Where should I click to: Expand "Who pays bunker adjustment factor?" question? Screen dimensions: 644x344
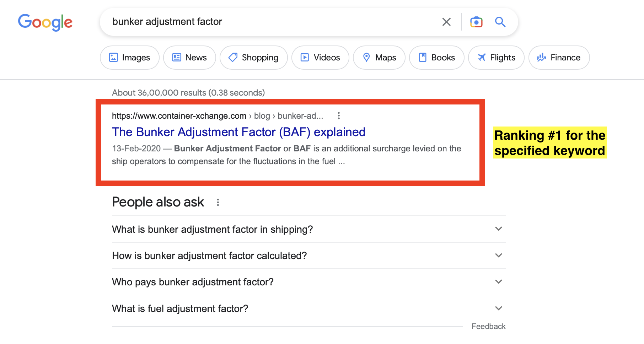click(308, 282)
